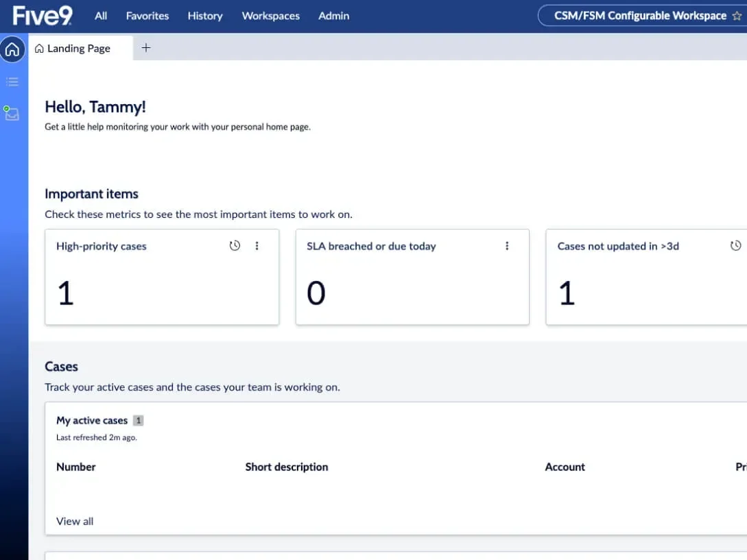Open the Home icon in sidebar
The image size is (747, 560).
coord(12,50)
